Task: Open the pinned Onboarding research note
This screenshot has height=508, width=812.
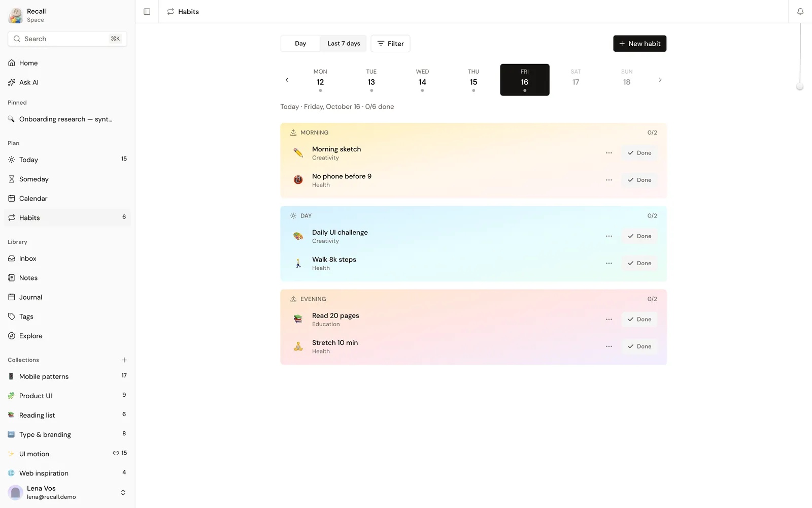Action: point(67,119)
